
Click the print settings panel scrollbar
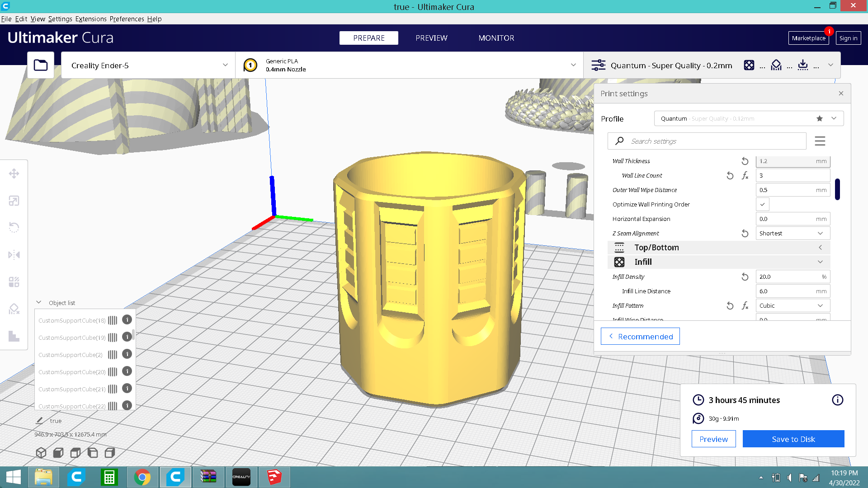point(837,189)
